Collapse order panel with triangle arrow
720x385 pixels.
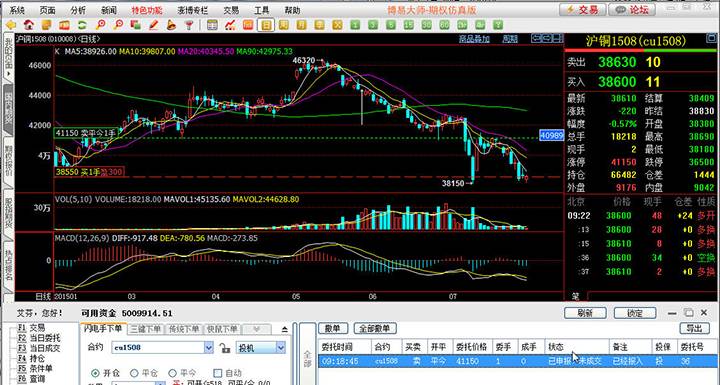tap(285, 329)
